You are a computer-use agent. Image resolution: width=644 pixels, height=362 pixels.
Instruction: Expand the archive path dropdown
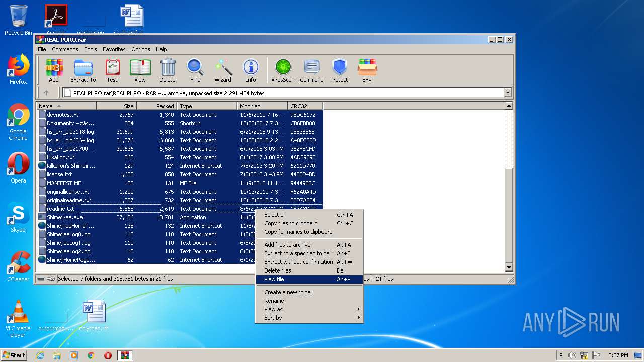(x=508, y=93)
